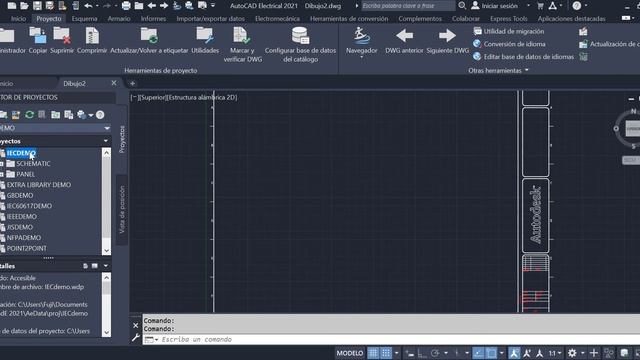This screenshot has width=640, height=360.
Task: Select the IEC60617DEMO project
Action: 29,206
